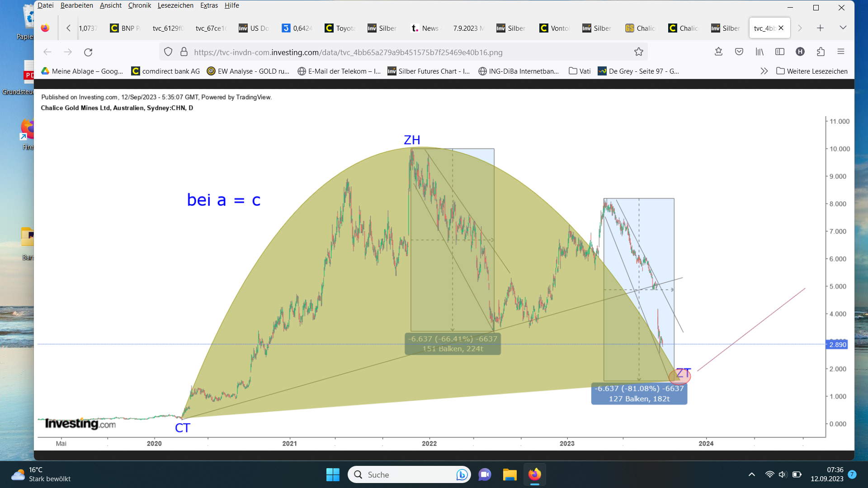The height and width of the screenshot is (488, 868).
Task: Open Firefox application menu hamburger
Action: click(x=840, y=52)
